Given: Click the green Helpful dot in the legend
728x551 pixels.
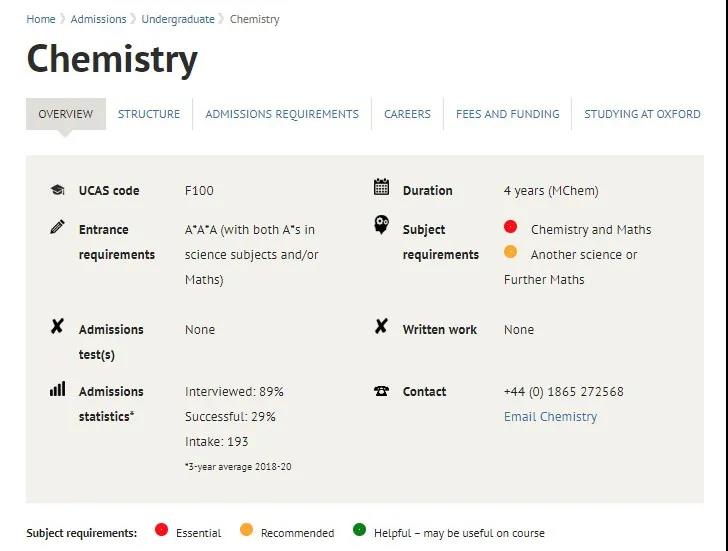Looking at the screenshot, I should click(359, 530).
